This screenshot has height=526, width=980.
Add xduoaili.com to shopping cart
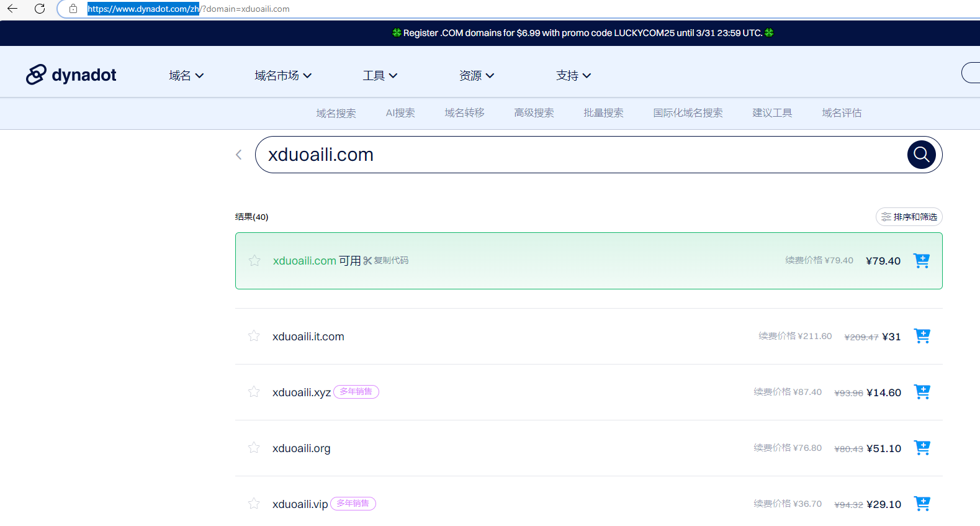click(x=921, y=261)
